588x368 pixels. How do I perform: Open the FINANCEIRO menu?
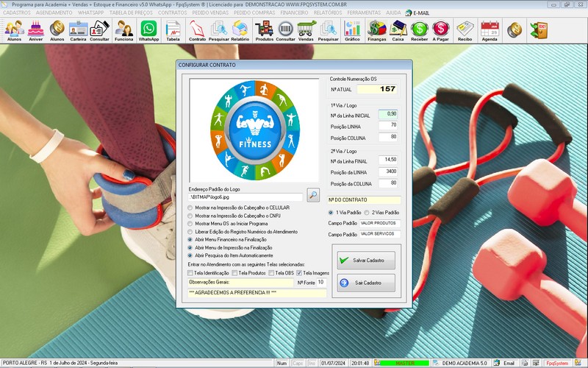point(294,13)
